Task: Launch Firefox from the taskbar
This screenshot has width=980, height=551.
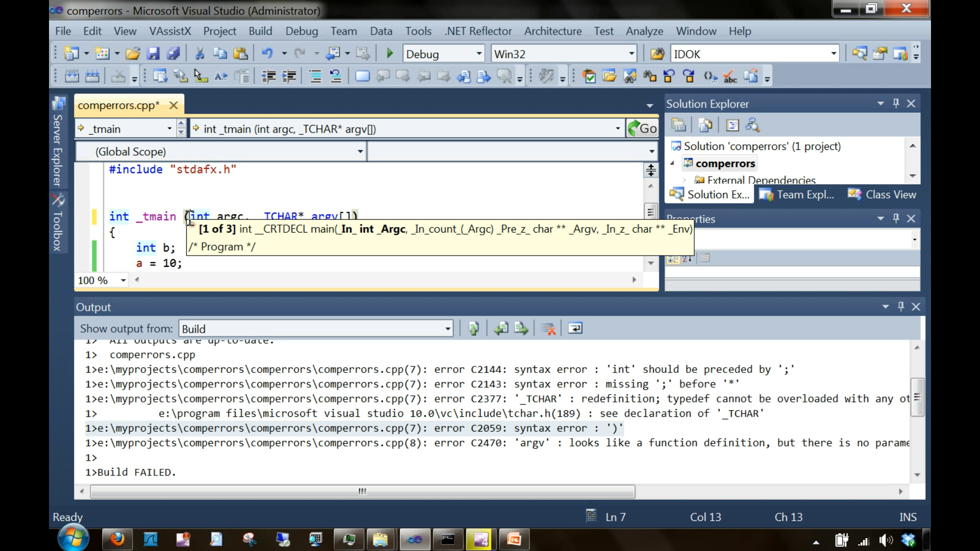Action: [x=117, y=539]
